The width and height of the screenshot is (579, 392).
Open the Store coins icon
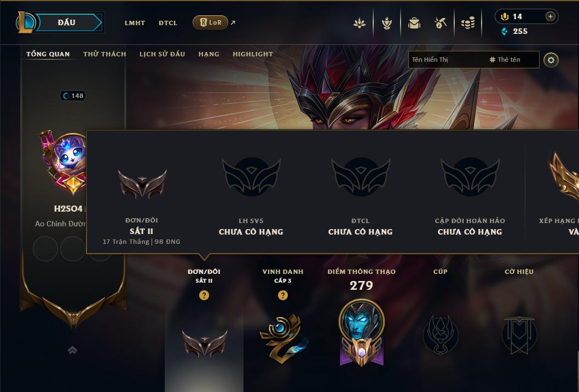point(468,23)
